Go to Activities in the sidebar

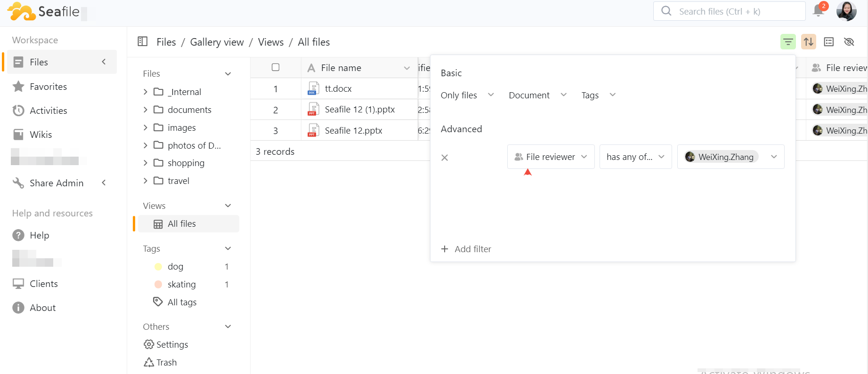[48, 111]
